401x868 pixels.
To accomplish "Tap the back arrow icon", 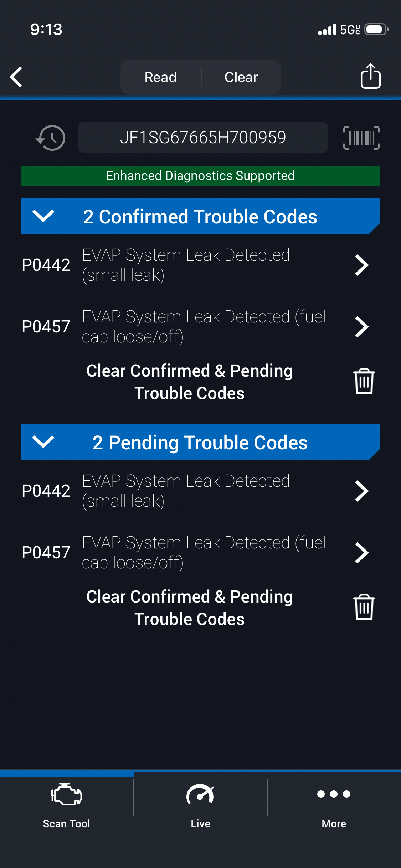I will coord(16,77).
